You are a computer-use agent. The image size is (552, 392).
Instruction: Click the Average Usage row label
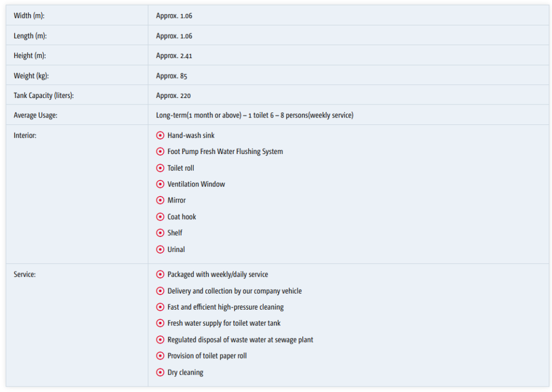tap(35, 115)
